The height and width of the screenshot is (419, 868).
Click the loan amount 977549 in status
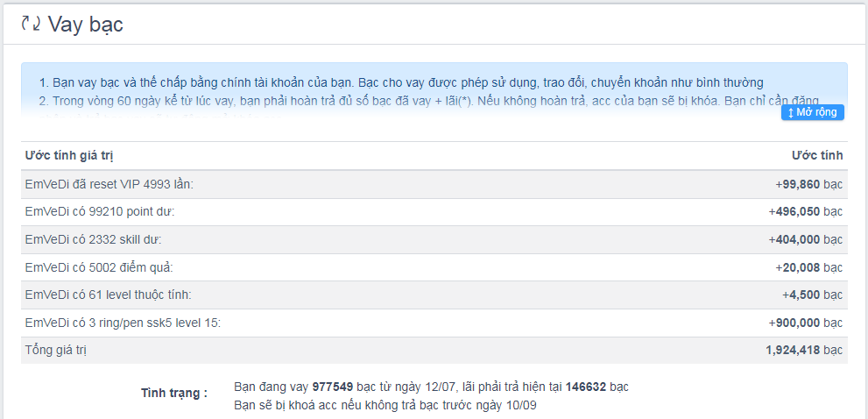pos(334,387)
